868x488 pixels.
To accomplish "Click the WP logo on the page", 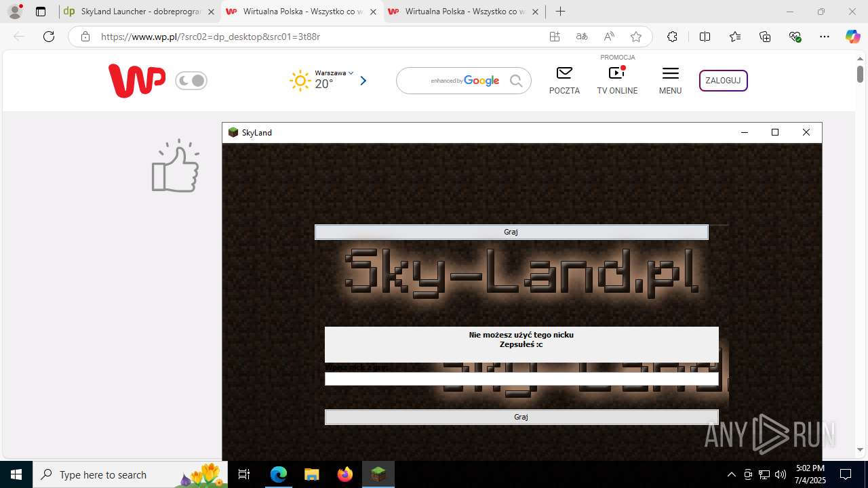I will click(x=136, y=81).
